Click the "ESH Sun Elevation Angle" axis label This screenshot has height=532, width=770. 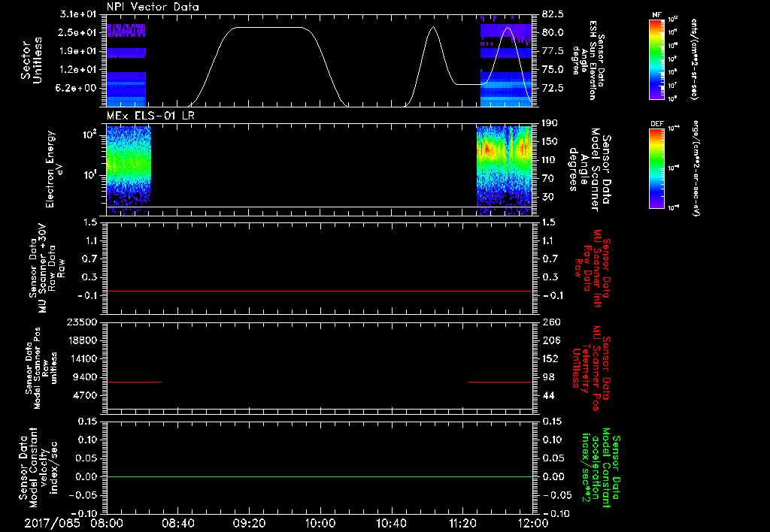pyautogui.click(x=588, y=60)
